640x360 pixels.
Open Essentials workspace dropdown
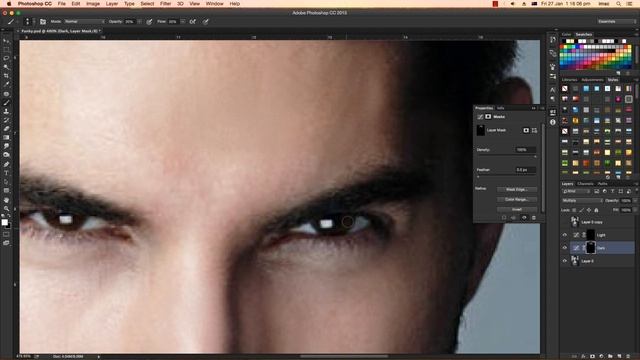point(617,21)
